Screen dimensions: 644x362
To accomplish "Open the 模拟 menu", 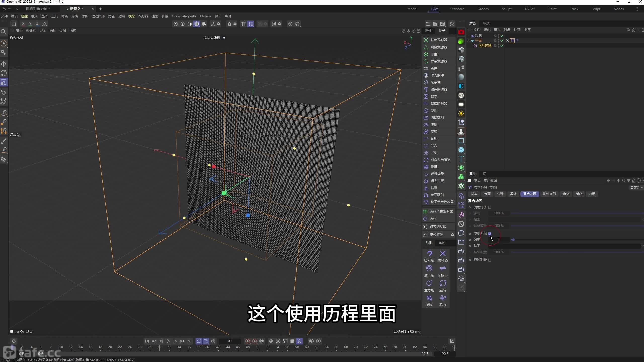I will pyautogui.click(x=131, y=16).
